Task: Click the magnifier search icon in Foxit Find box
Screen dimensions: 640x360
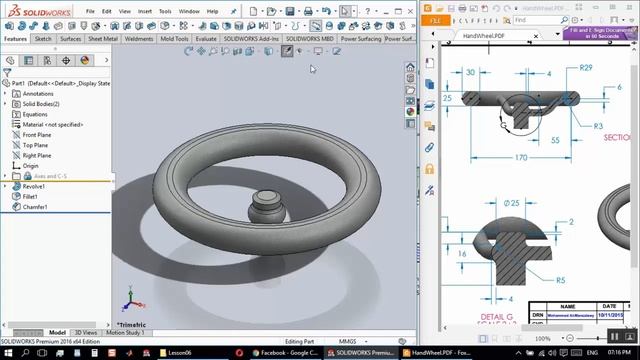Action: click(x=564, y=20)
